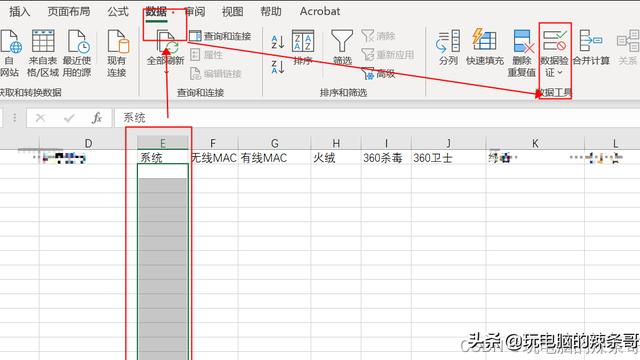Select column J header
The width and height of the screenshot is (640, 360).
point(449,143)
